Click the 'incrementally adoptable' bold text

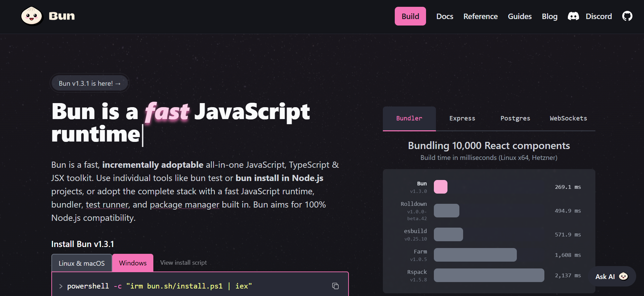tap(153, 165)
